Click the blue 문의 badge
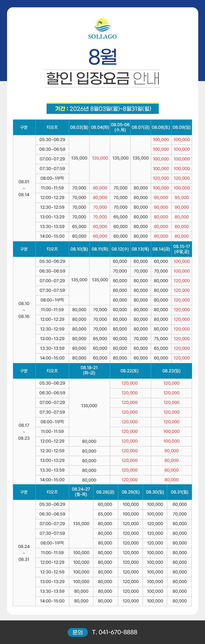Viewport: 205px width, 644px height. click(78, 632)
